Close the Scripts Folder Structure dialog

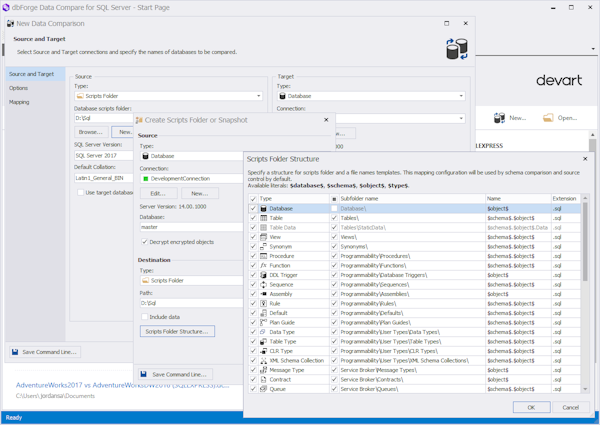(585, 159)
